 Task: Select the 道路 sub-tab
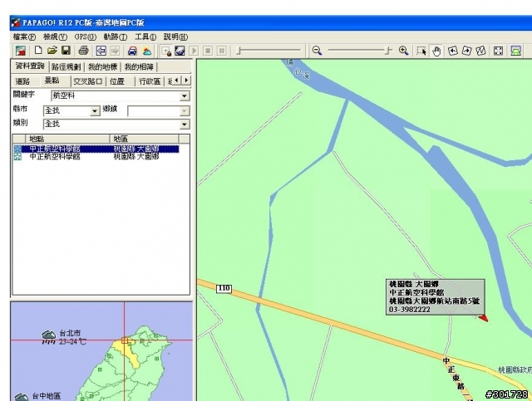coord(22,81)
